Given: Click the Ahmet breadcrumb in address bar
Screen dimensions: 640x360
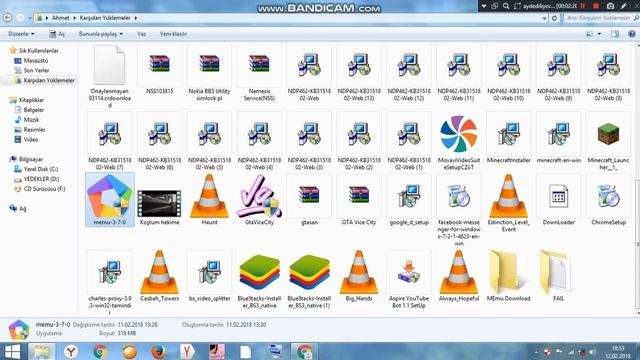Looking at the screenshot, I should tap(60, 18).
